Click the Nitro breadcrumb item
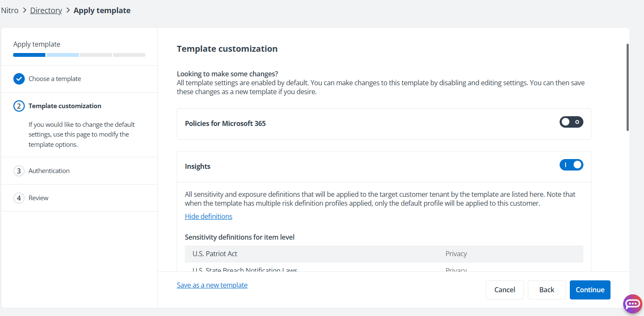Image resolution: width=644 pixels, height=316 pixels. coord(10,11)
